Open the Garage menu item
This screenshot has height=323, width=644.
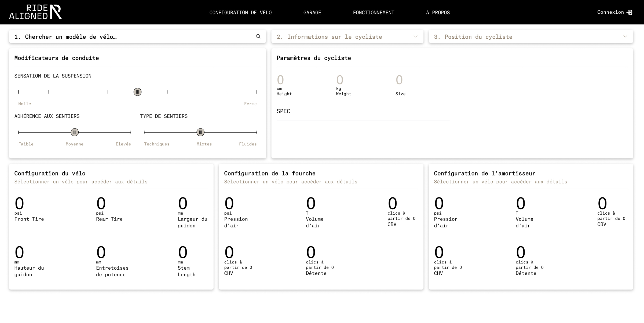coord(312,12)
